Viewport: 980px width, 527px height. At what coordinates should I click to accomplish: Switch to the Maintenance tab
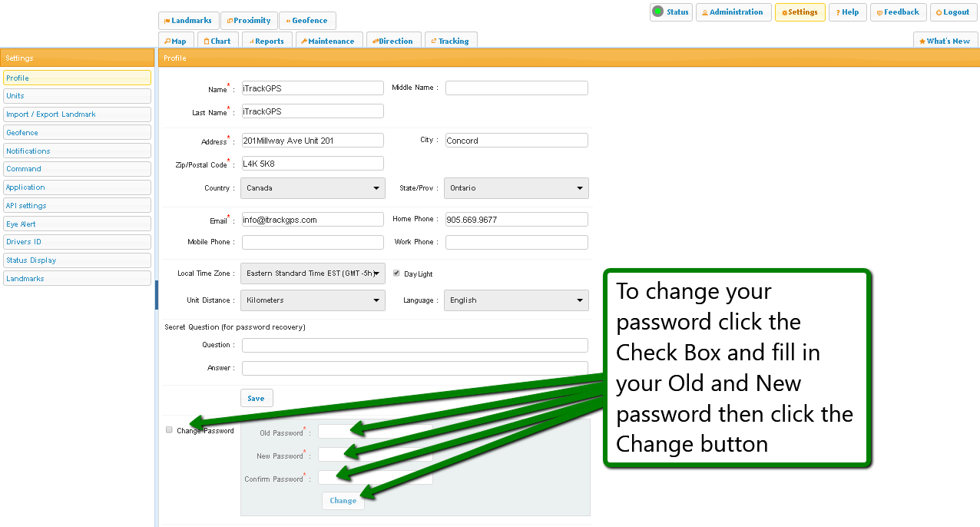328,41
